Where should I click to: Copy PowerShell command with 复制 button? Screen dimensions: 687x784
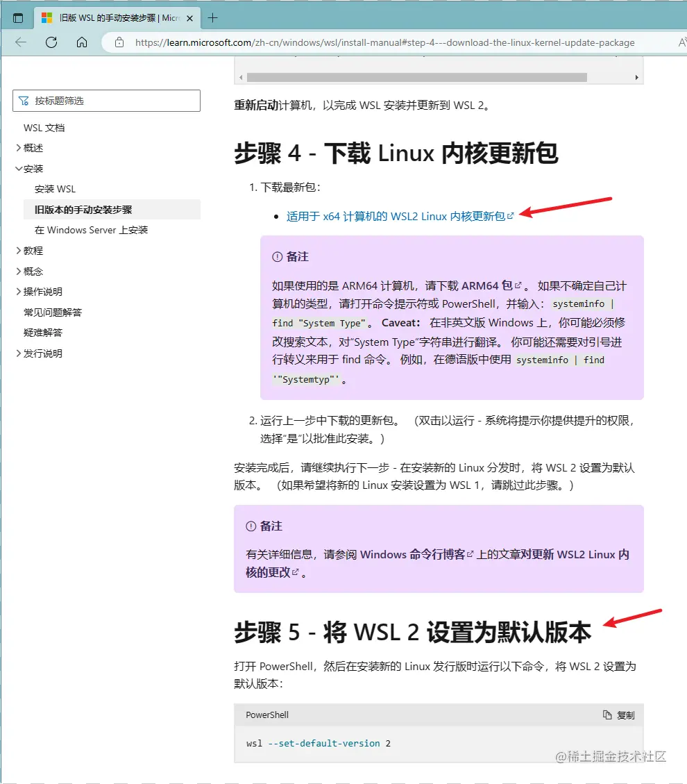[618, 715]
